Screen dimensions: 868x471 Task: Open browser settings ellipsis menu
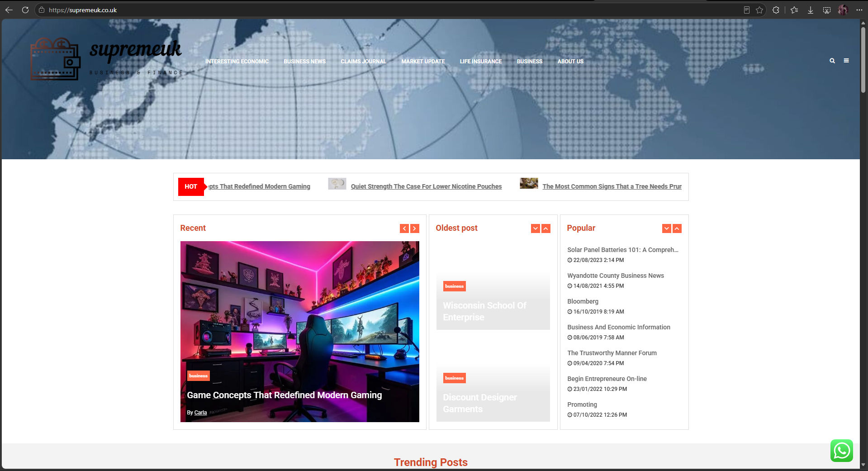click(859, 10)
